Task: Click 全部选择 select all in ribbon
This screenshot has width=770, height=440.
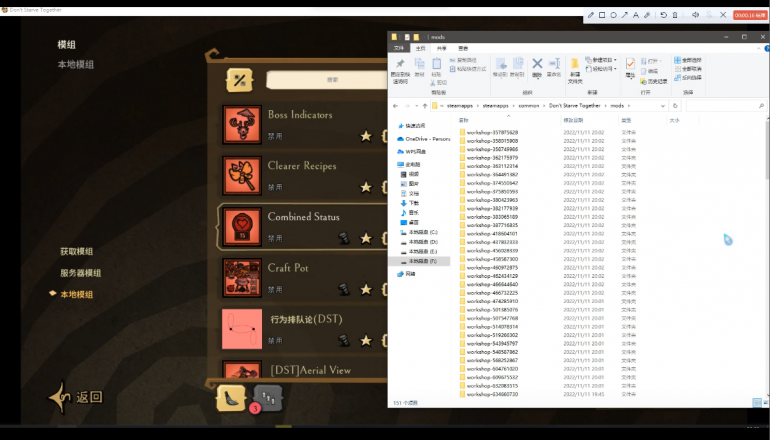Action: coord(688,60)
